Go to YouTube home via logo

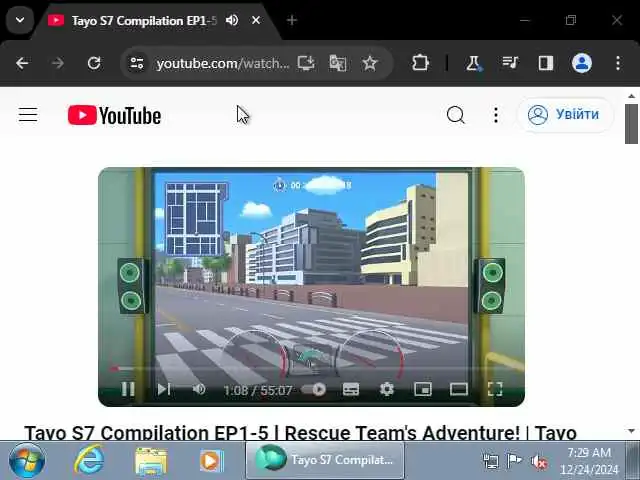[x=114, y=115]
